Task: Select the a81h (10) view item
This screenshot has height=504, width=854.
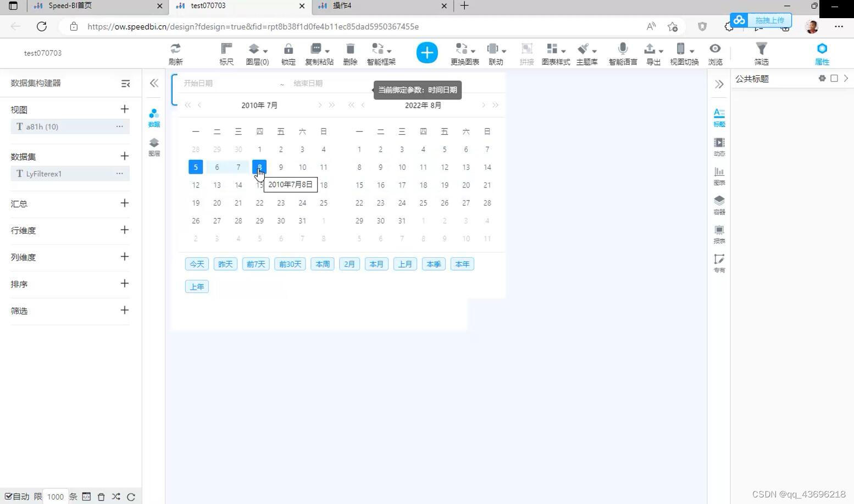Action: 70,126
